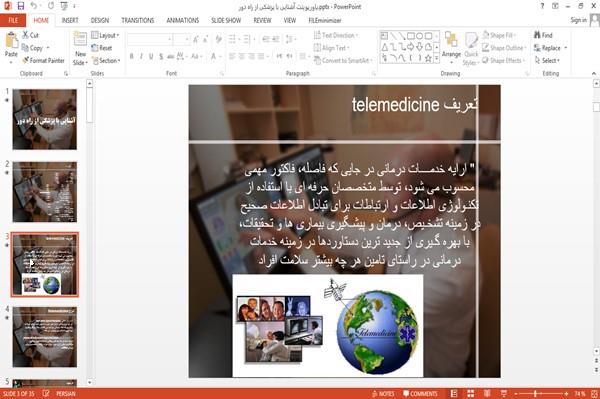Click Normal view icon in status bar
This screenshot has height=399, width=600.
(x=454, y=394)
